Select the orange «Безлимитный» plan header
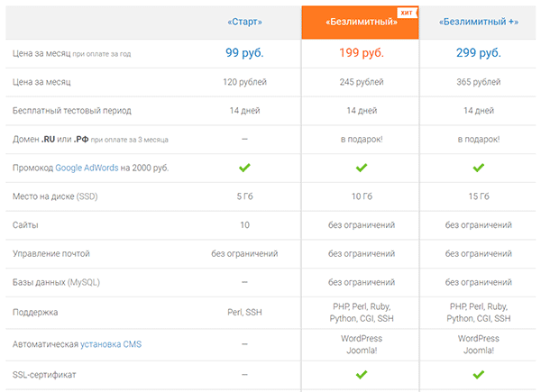The width and height of the screenshot is (541, 392). [360, 23]
